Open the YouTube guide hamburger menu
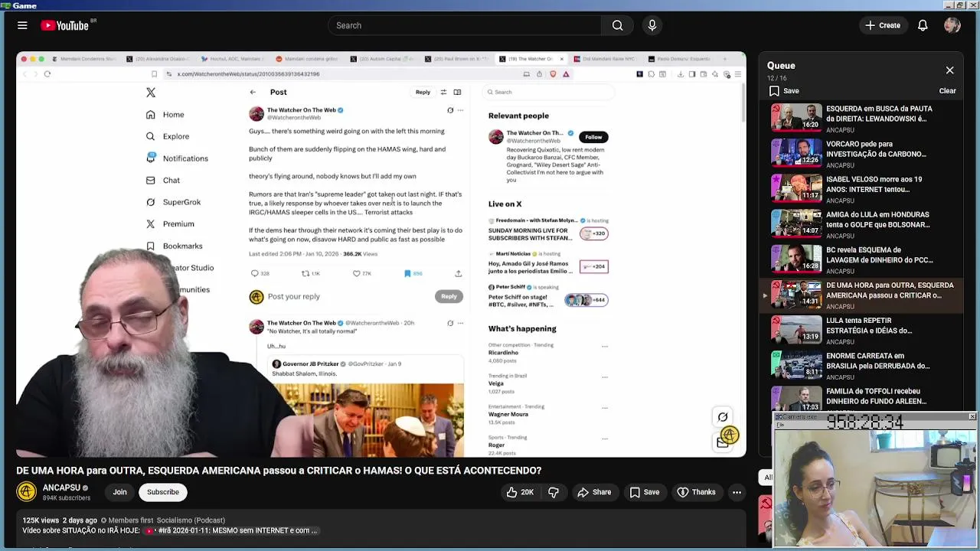Screen dimensions: 980x551 [22, 25]
